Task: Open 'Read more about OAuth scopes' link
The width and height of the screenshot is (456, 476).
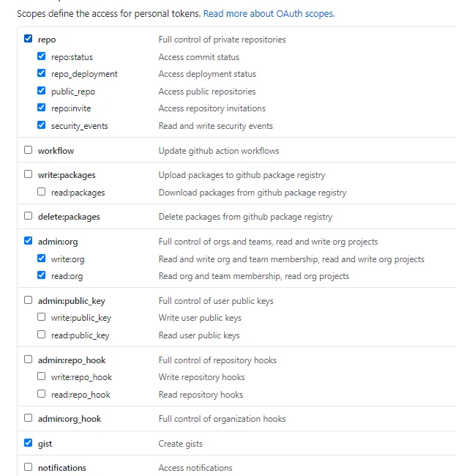Action: pyautogui.click(x=269, y=14)
